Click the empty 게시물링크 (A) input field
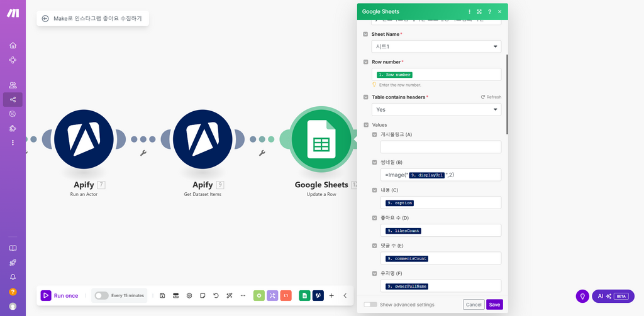This screenshot has width=644, height=316. point(441,147)
